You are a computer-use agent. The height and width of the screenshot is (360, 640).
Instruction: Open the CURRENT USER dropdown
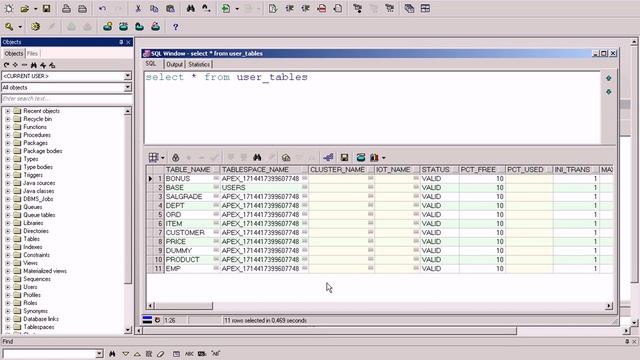pos(127,76)
